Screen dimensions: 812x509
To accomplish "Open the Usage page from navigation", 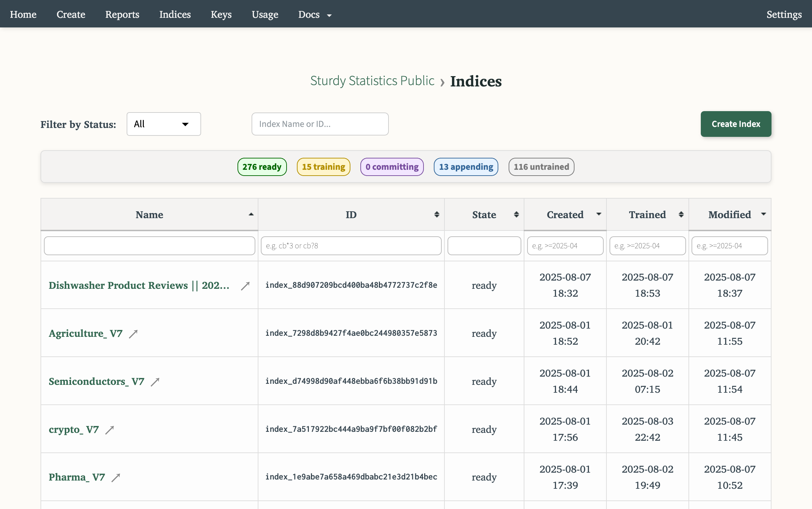I will 265,14.
